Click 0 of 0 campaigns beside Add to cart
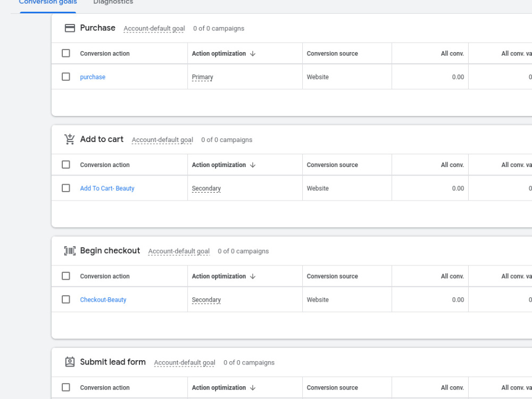 point(227,140)
